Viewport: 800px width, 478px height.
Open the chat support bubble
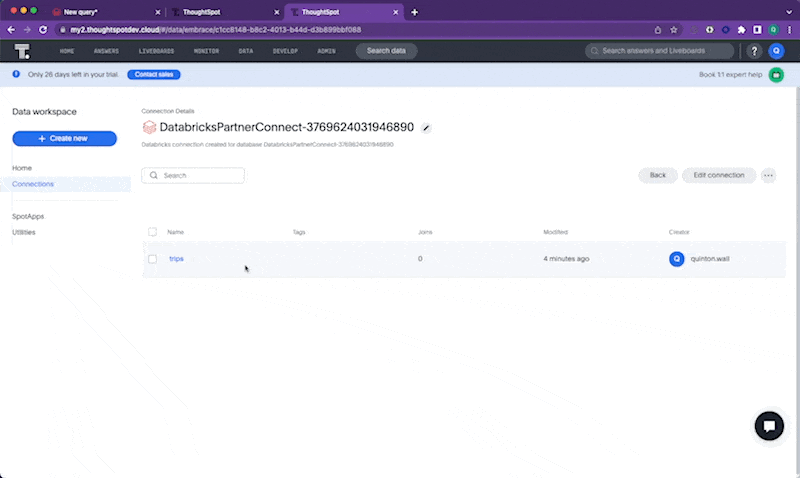(769, 425)
